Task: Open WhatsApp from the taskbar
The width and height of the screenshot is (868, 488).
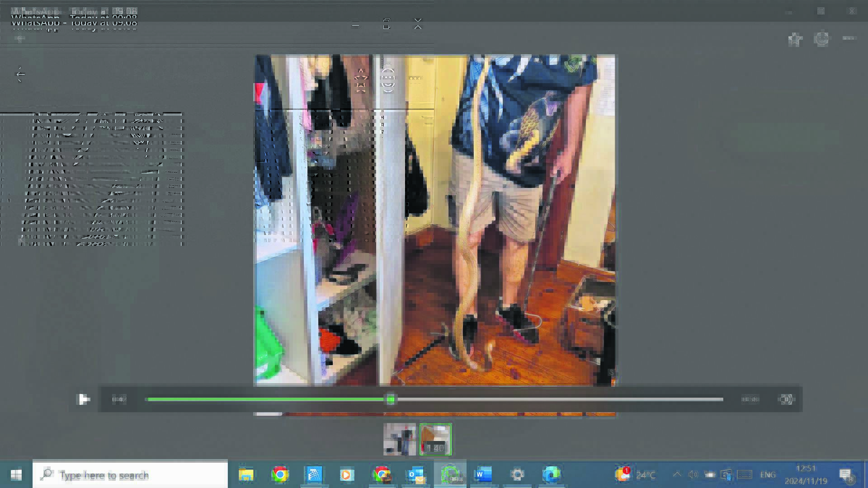Action: tap(450, 475)
